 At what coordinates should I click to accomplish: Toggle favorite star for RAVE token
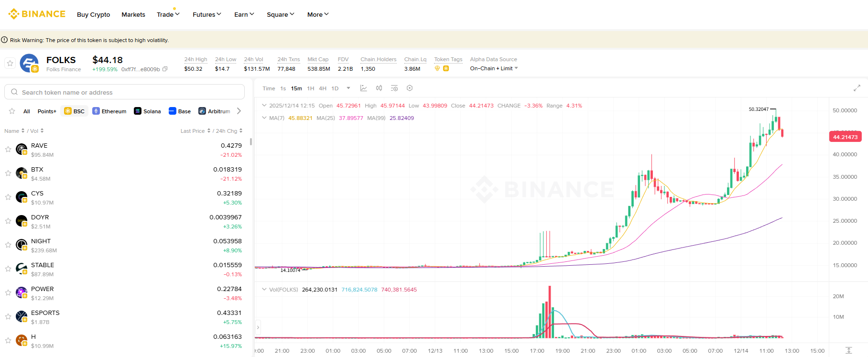8,150
